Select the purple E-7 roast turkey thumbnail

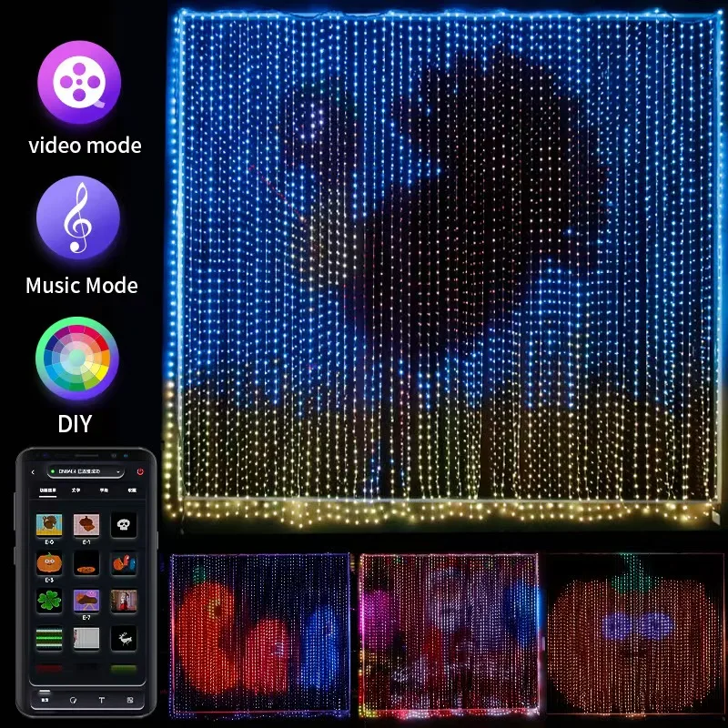coord(86,601)
